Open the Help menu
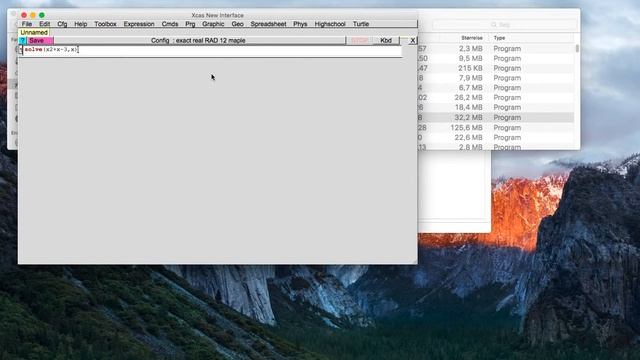Image resolution: width=640 pixels, height=360 pixels. 80,24
